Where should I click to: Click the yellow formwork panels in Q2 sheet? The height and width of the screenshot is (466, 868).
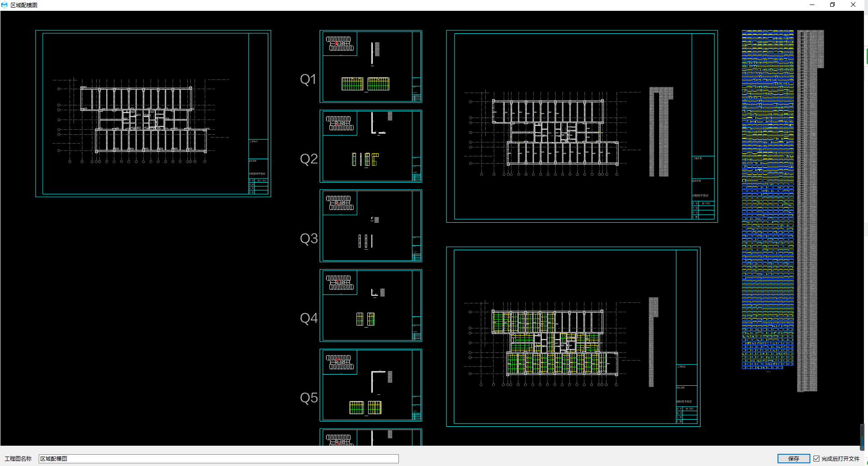click(365, 159)
